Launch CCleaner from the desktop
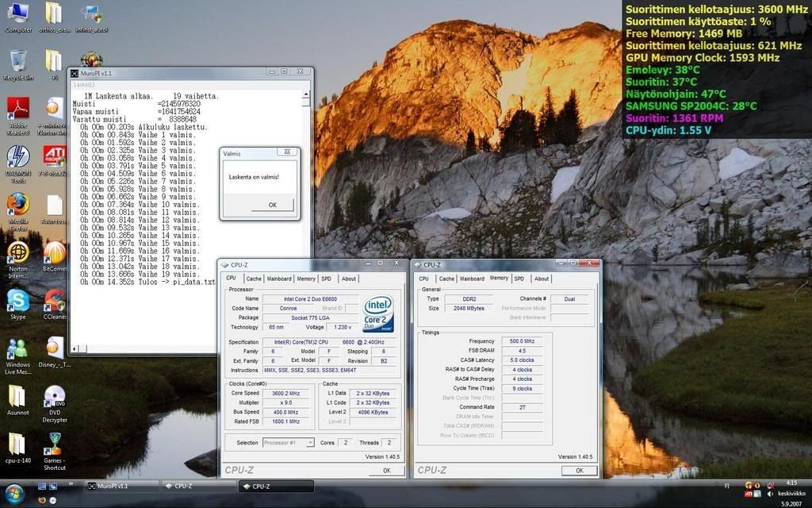This screenshot has height=508, width=812. (x=54, y=300)
